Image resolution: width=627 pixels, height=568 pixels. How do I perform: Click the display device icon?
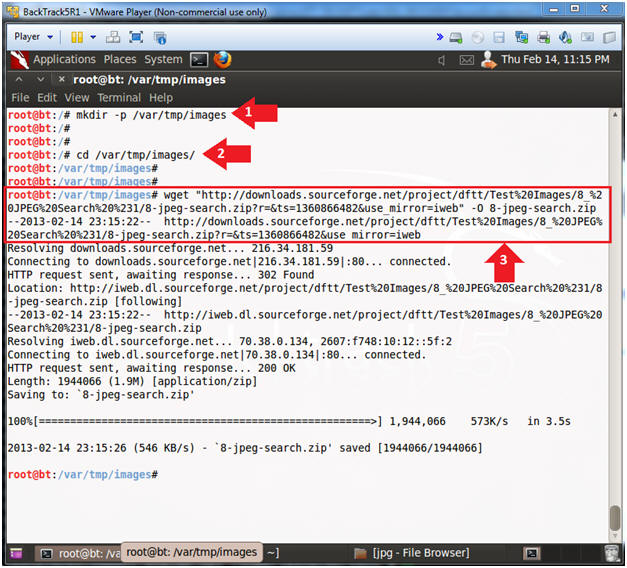coord(587,37)
